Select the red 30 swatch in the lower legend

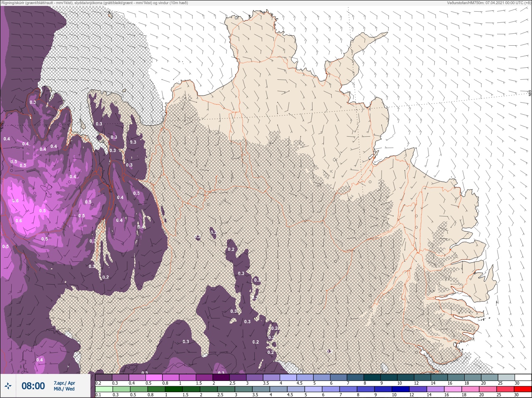[523, 389]
